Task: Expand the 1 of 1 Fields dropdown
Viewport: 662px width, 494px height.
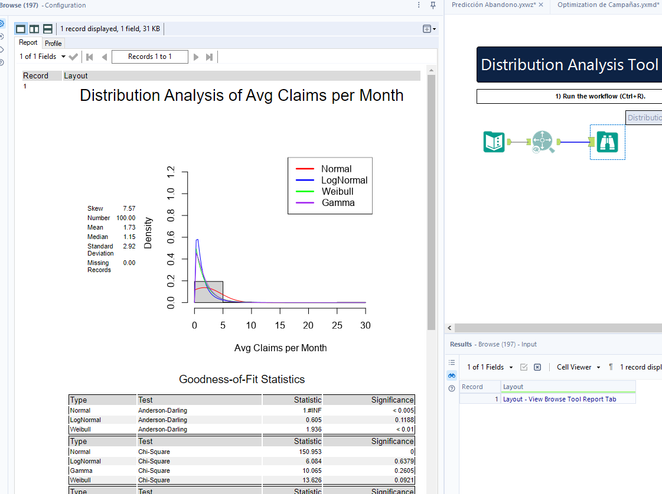Action: pos(44,57)
